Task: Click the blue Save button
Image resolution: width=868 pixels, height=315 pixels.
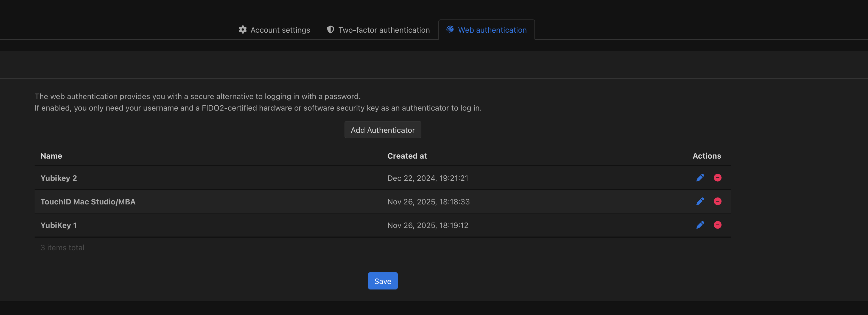Action: click(x=382, y=281)
